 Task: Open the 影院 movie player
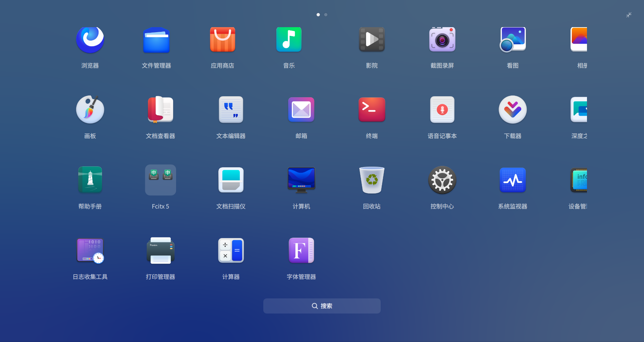coord(372,40)
